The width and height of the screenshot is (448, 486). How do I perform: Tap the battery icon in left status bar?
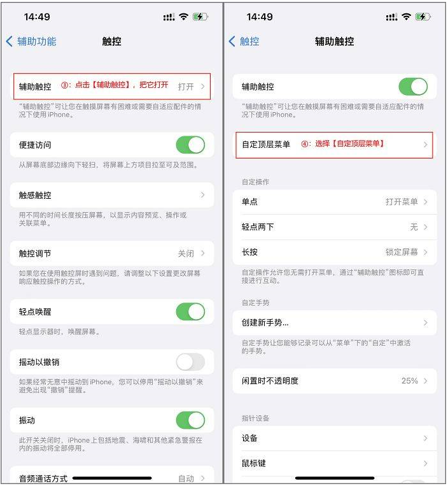(200, 17)
